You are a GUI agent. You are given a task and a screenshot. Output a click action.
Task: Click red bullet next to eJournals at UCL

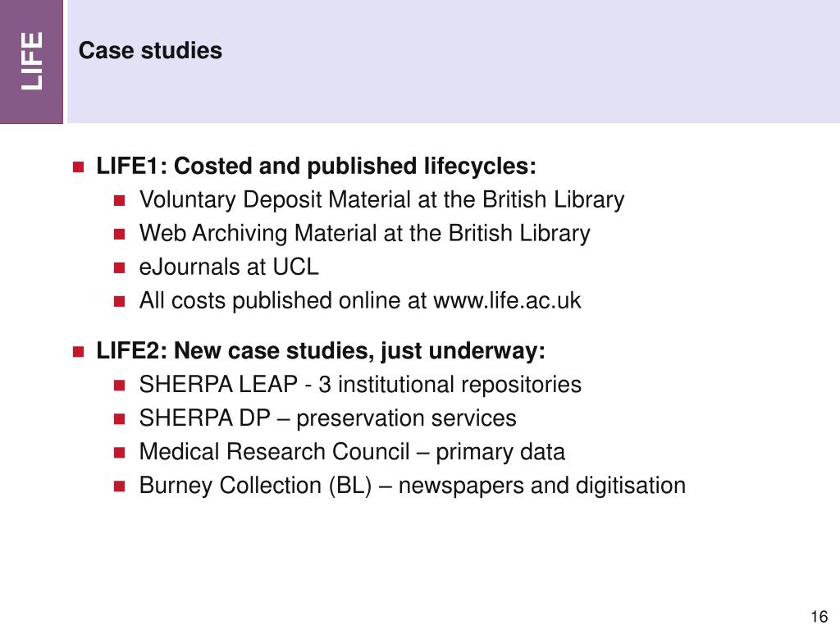pos(119,268)
